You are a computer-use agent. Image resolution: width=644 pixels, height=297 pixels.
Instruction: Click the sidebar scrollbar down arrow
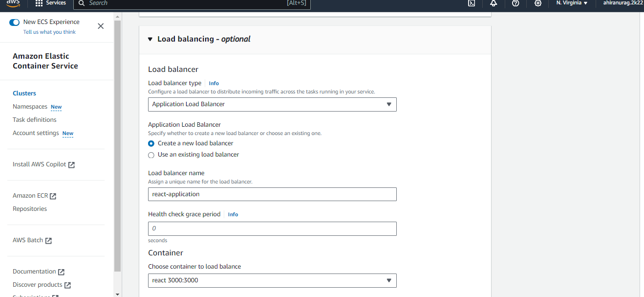117,294
